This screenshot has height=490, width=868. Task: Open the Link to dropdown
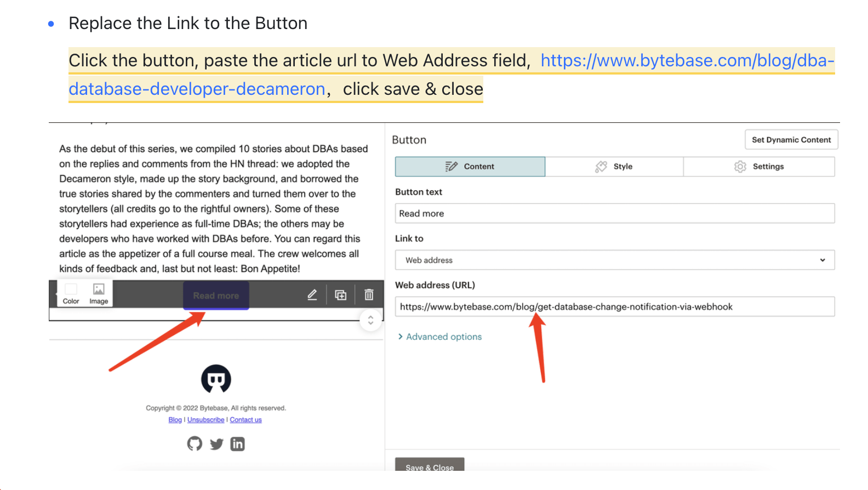615,260
